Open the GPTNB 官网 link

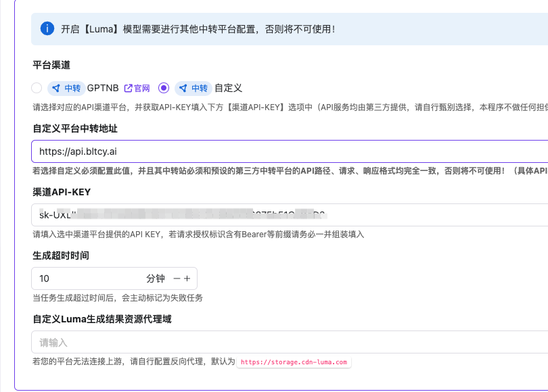pyautogui.click(x=137, y=89)
